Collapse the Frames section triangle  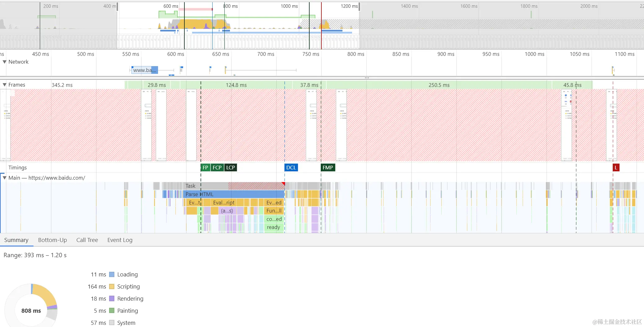click(4, 85)
